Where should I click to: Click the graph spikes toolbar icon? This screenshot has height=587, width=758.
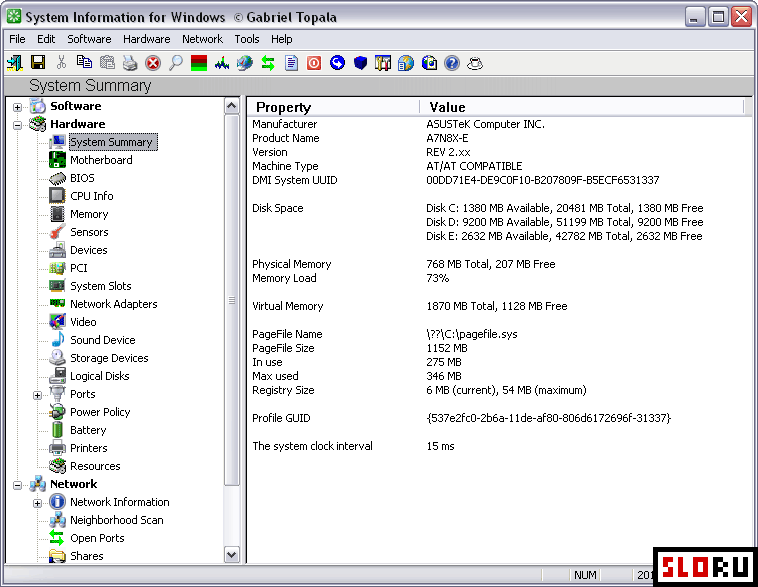coord(222,63)
